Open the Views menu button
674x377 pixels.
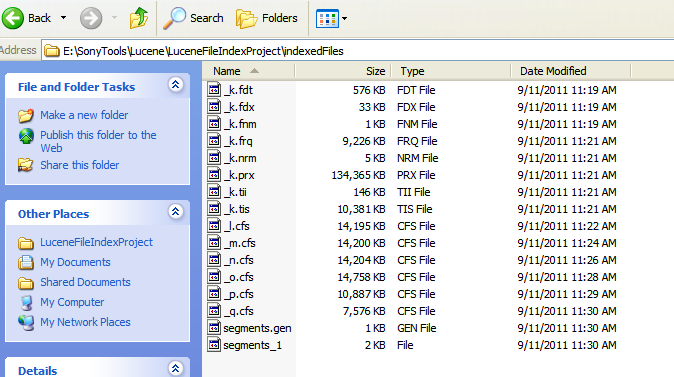(328, 18)
